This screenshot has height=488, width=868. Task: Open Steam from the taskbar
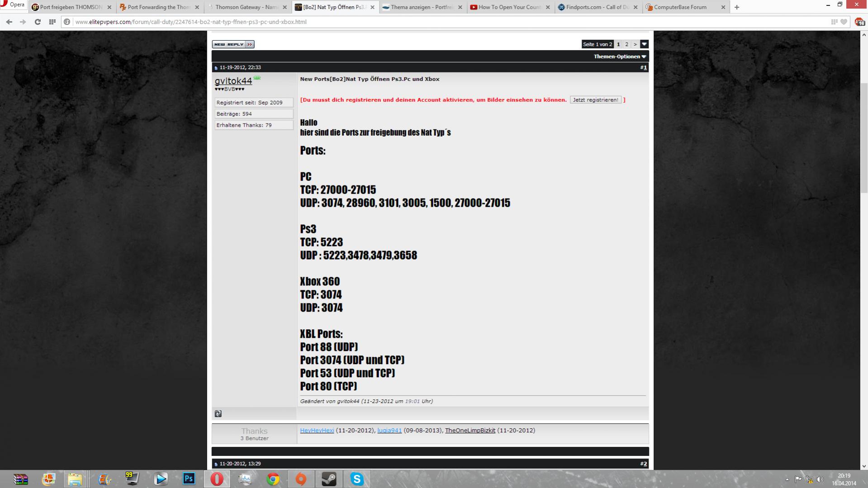329,479
